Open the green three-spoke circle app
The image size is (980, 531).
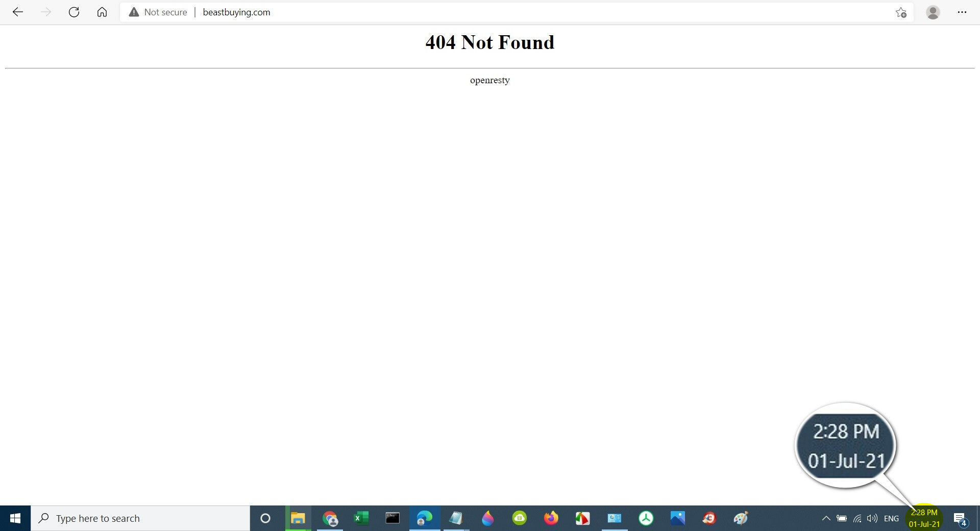point(646,518)
